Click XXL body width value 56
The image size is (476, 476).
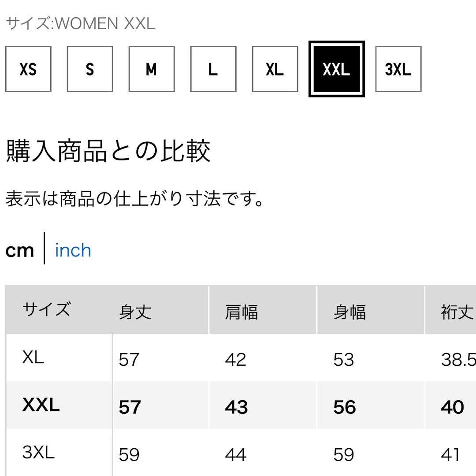(345, 407)
